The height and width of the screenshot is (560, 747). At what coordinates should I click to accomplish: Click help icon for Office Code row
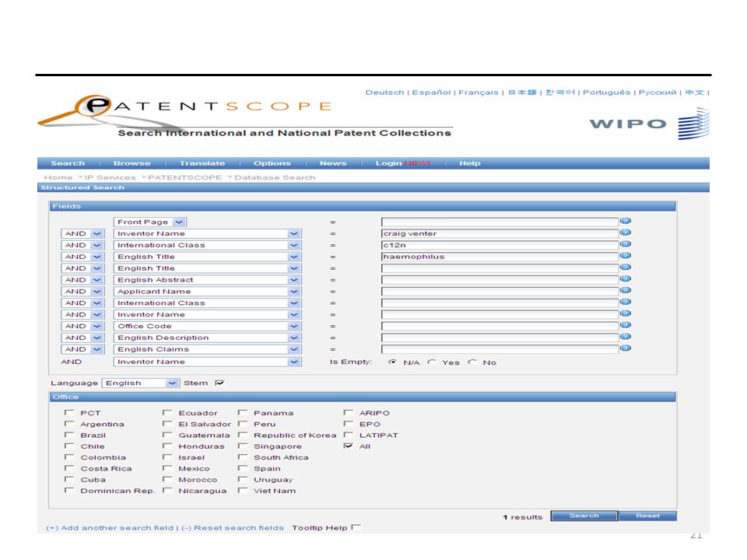tap(626, 325)
